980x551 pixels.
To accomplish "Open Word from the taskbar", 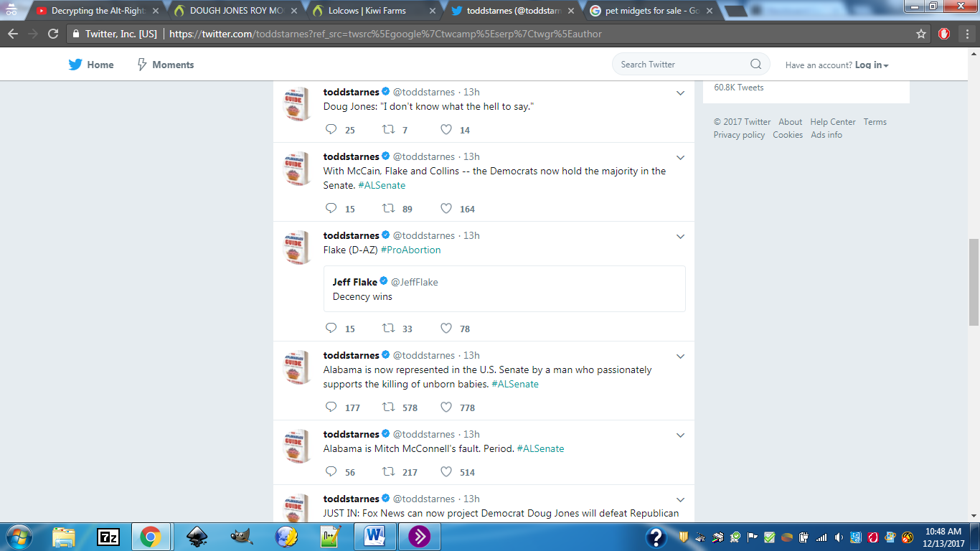I will (375, 536).
